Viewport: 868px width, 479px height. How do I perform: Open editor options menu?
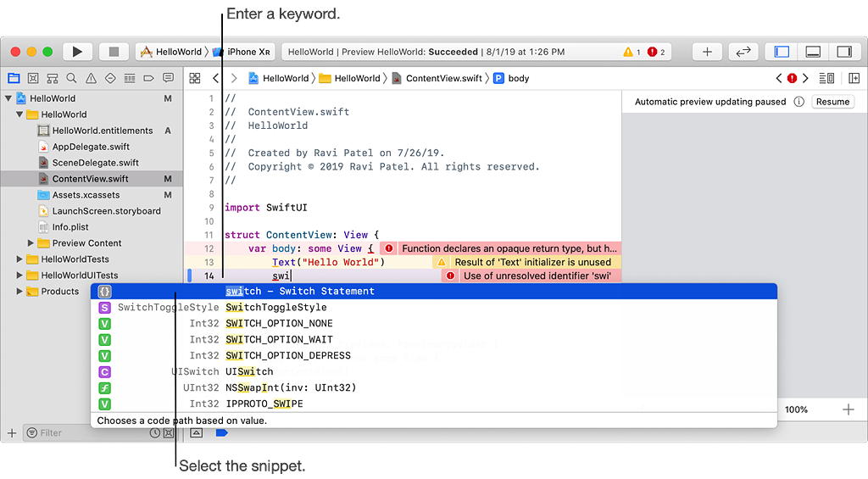point(826,78)
